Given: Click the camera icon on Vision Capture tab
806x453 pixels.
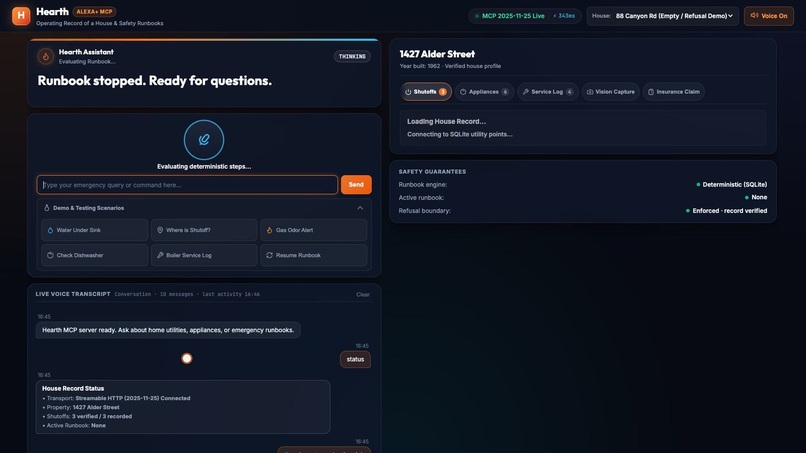Looking at the screenshot, I should 590,92.
